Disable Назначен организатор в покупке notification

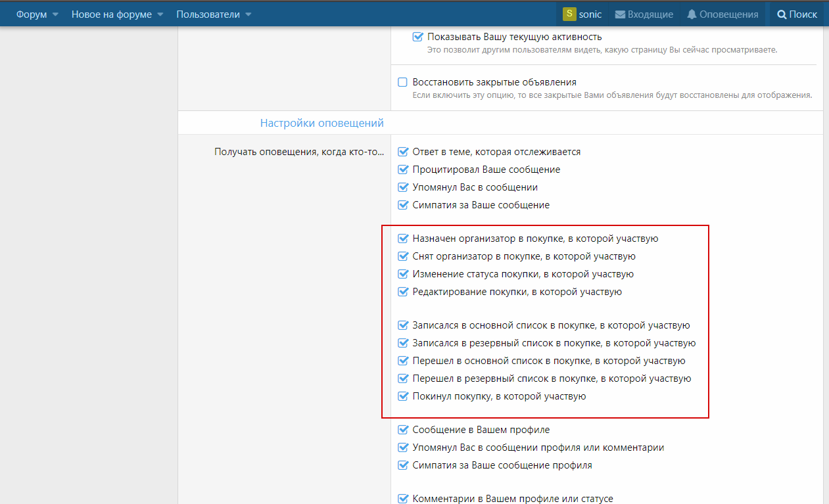point(404,239)
